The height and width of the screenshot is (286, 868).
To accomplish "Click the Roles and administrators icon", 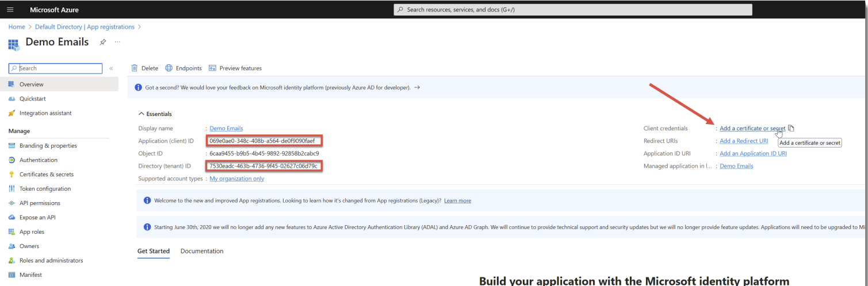I will click(x=12, y=261).
